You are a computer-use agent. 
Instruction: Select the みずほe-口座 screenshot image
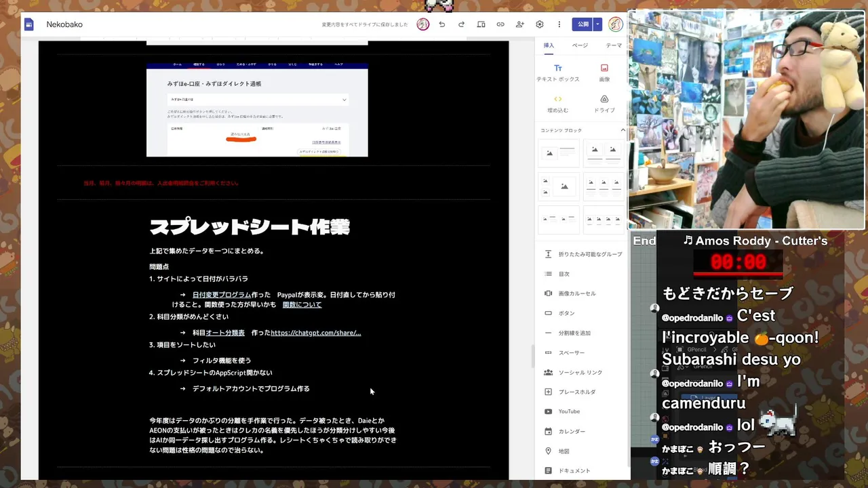[x=257, y=110]
